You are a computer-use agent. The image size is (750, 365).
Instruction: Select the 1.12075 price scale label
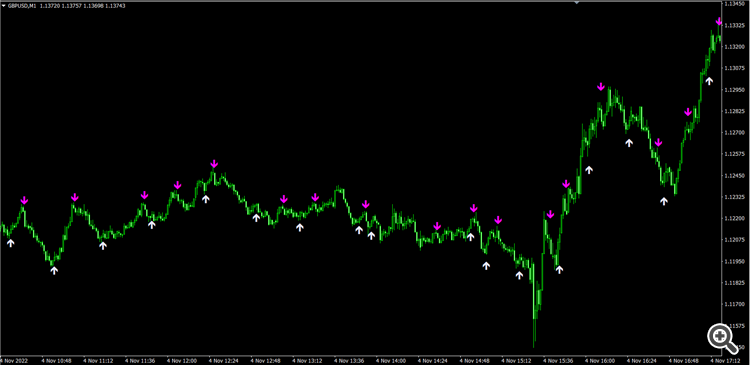735,240
